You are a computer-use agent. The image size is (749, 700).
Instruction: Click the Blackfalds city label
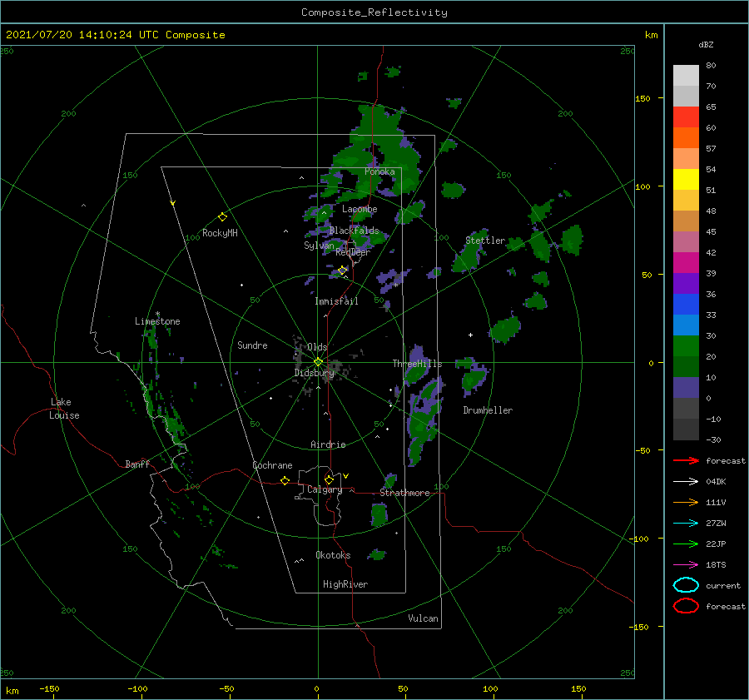354,231
